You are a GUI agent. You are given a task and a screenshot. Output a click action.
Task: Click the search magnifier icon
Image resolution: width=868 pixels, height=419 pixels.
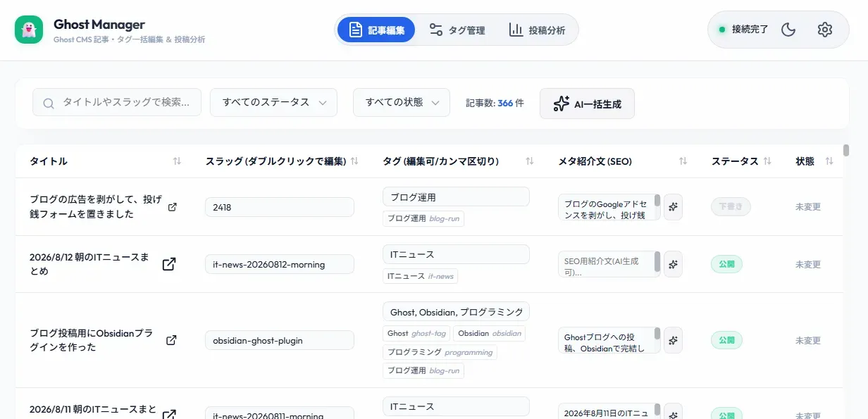(49, 103)
